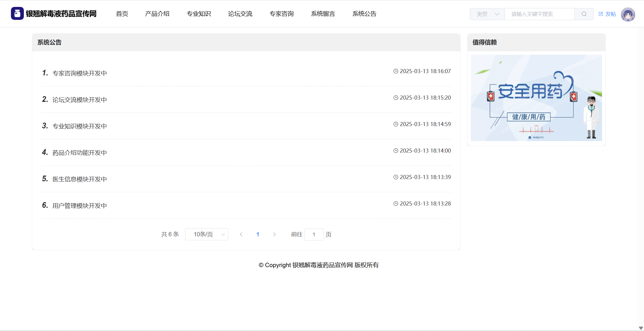Click the search magnifier icon
The height and width of the screenshot is (331, 644).
pyautogui.click(x=584, y=14)
